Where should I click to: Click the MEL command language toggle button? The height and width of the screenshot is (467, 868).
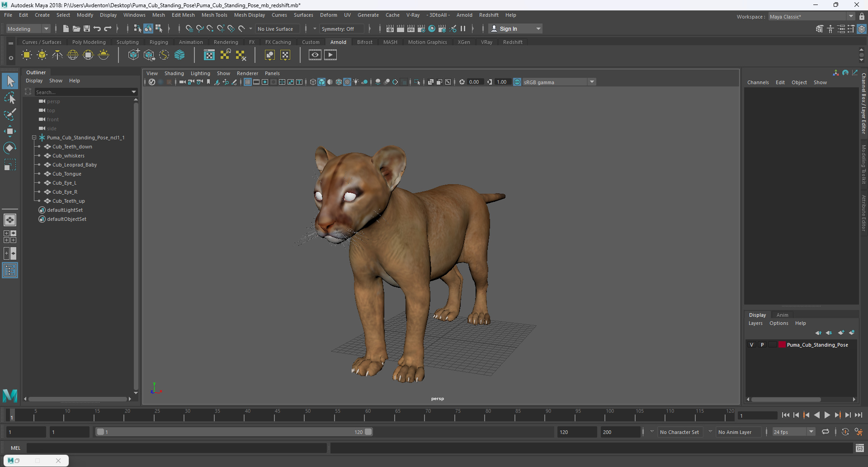pos(16,448)
